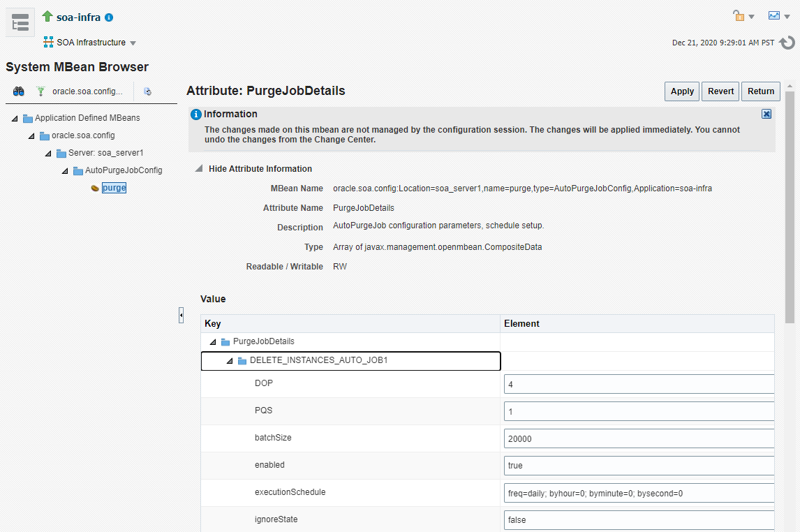Screen dimensions: 800x532
Task: Click the purge bean icon
Action: pyautogui.click(x=95, y=189)
